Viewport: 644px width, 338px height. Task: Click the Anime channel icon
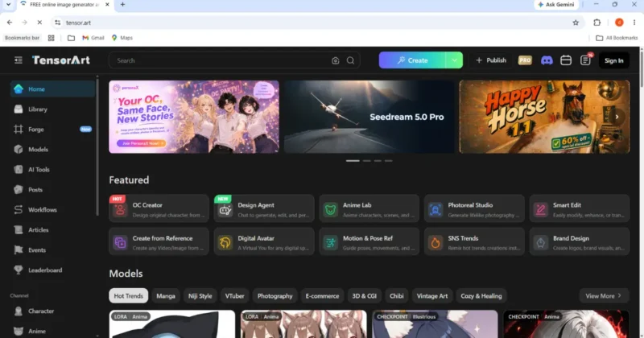click(x=18, y=331)
